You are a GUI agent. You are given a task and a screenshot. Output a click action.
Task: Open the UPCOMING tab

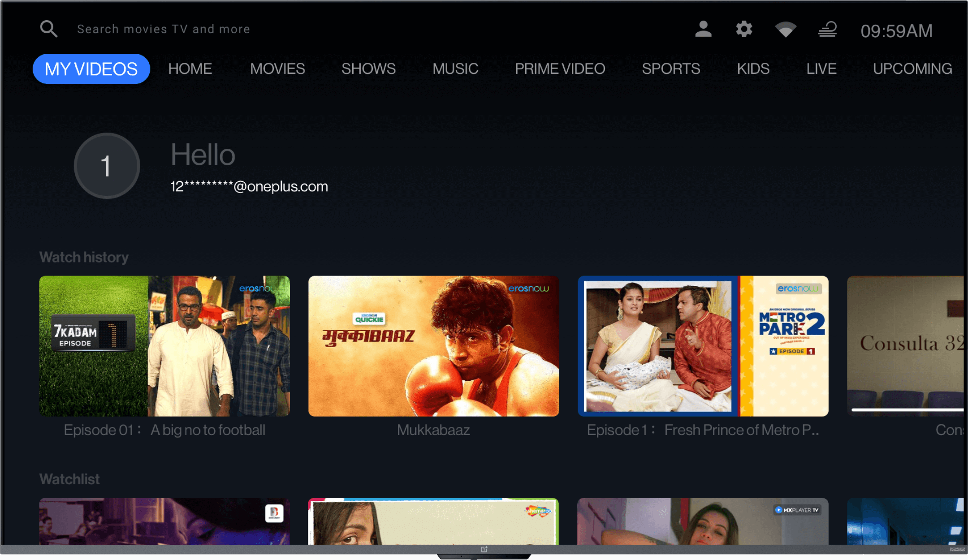tap(912, 69)
